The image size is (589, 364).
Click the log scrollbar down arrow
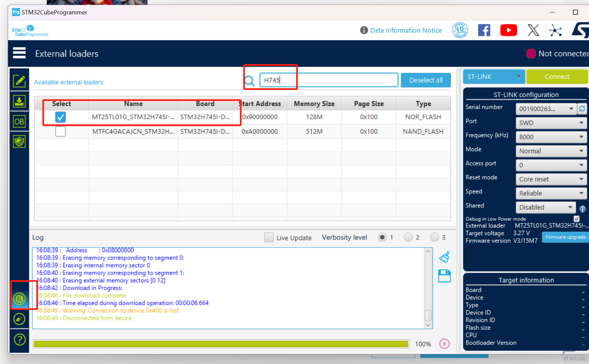pyautogui.click(x=428, y=325)
